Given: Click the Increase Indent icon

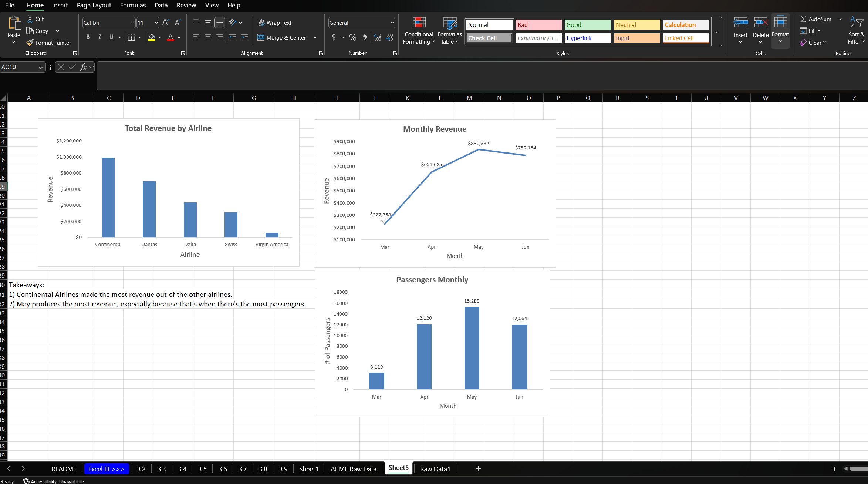Looking at the screenshot, I should point(244,37).
